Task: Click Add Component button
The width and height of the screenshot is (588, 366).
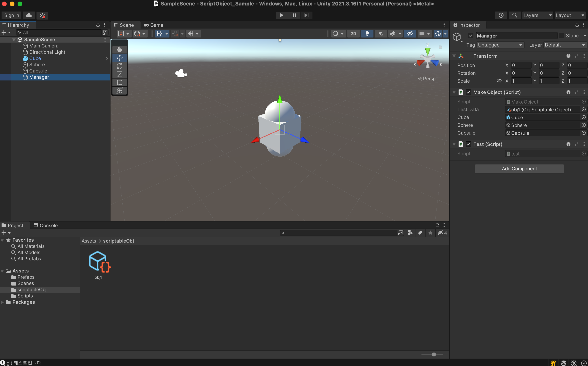Action: coord(519,169)
